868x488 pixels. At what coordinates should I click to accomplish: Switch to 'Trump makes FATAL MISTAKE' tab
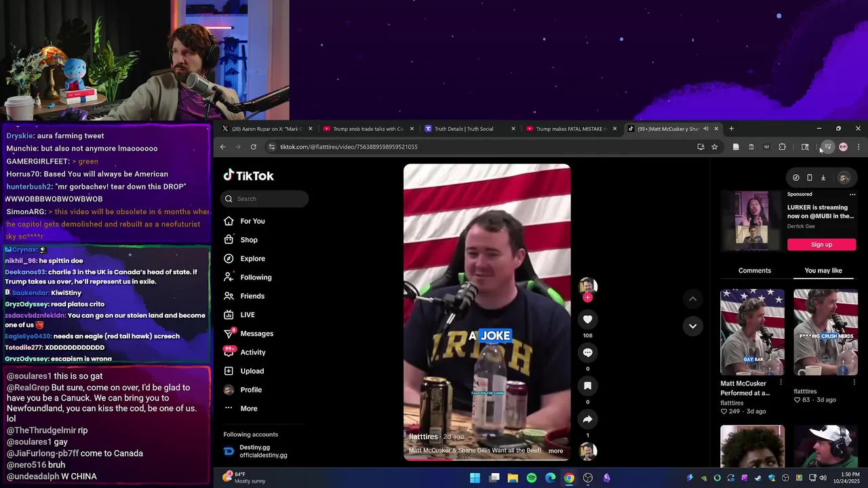point(571,129)
